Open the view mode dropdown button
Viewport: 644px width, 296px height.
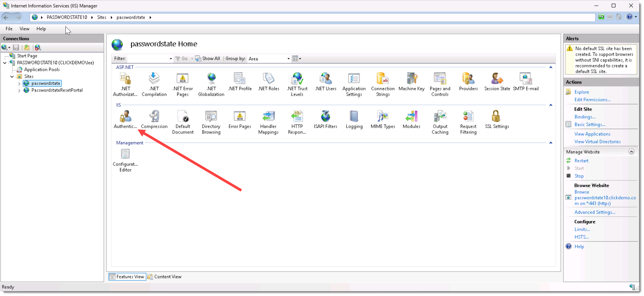[297, 59]
